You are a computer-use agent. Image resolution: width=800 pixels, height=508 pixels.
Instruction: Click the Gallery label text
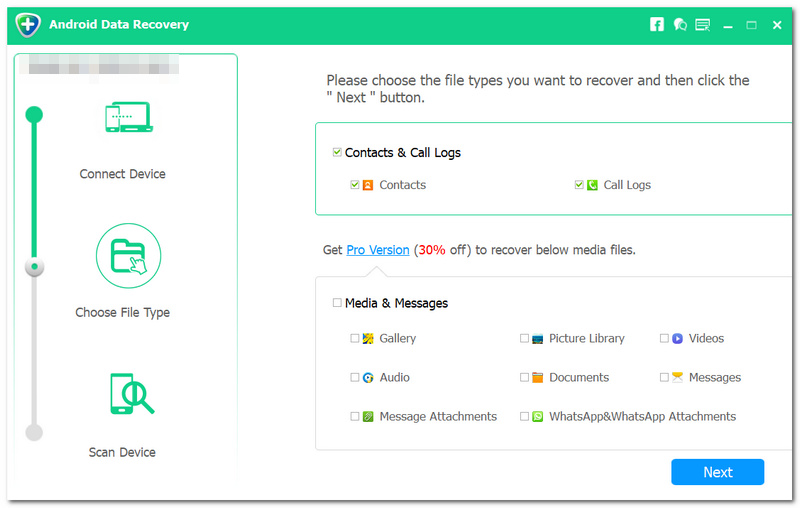pos(397,339)
